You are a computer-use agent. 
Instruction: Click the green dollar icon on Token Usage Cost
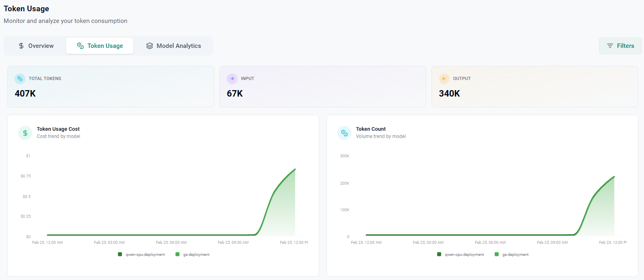(x=25, y=133)
